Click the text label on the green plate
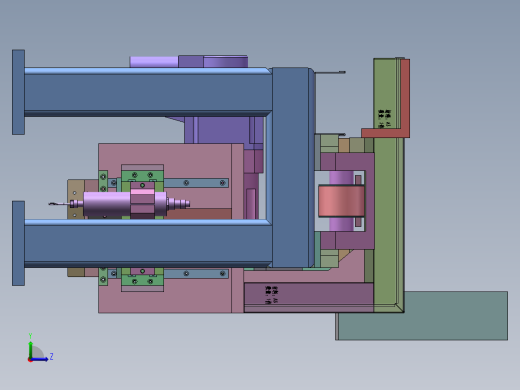 385,118
